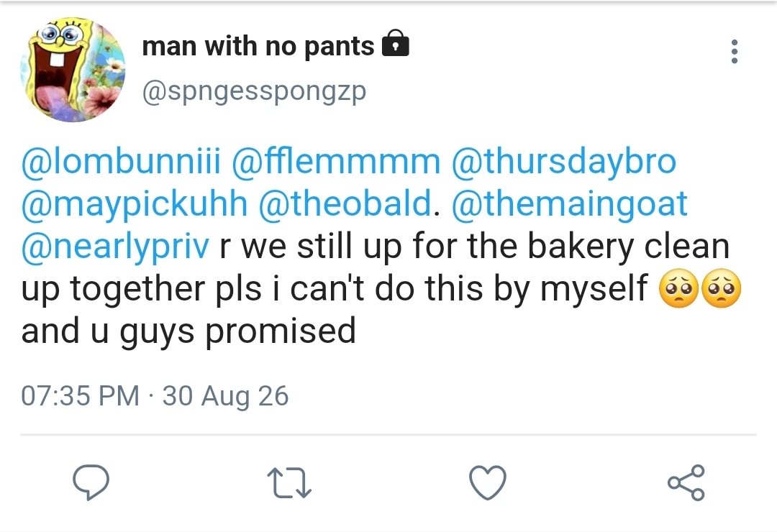The width and height of the screenshot is (777, 532).
Task: Click the "and u guys promised" tweet text
Action: [188, 332]
